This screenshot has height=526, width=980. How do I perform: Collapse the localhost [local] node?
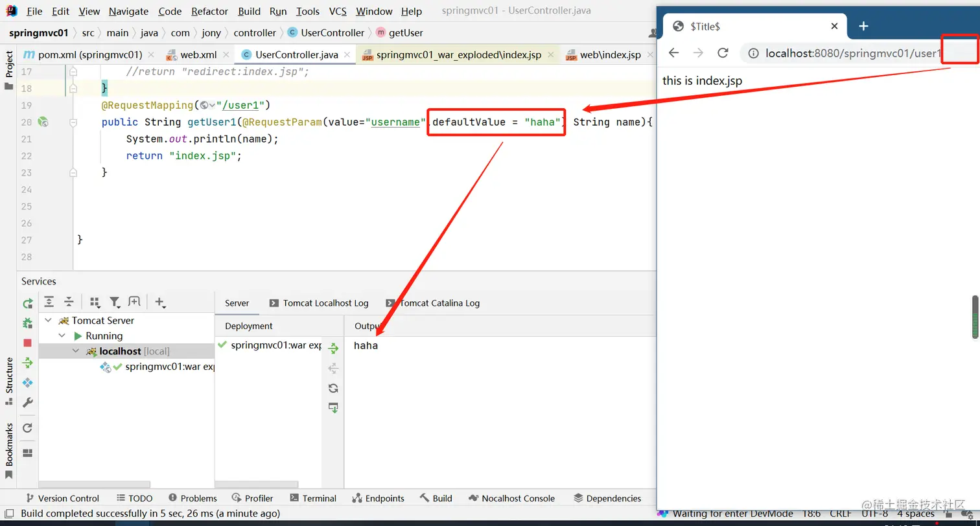(76, 351)
